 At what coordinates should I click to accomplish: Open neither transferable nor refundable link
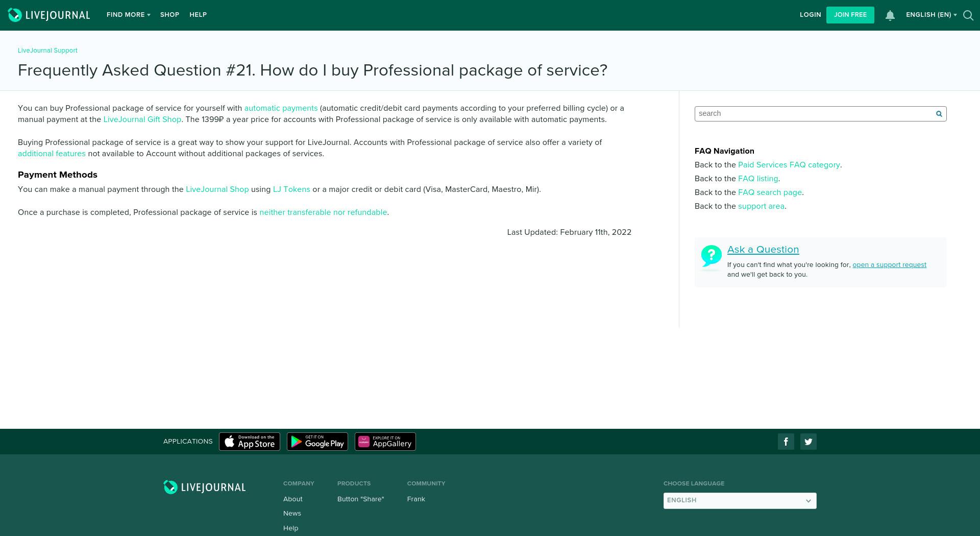(323, 212)
